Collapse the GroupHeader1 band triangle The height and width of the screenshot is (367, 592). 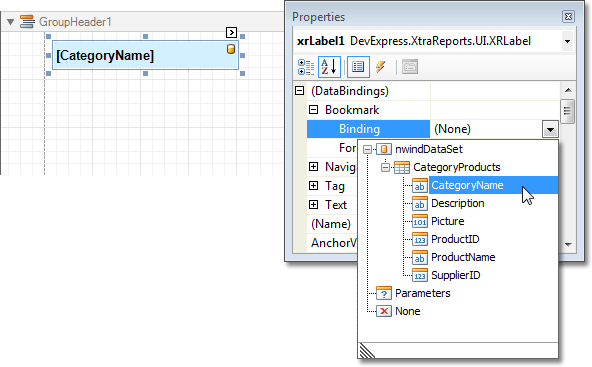11,22
